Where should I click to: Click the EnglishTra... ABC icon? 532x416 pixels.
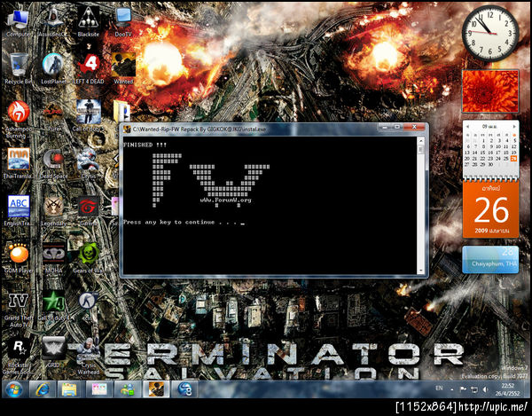pos(19,210)
